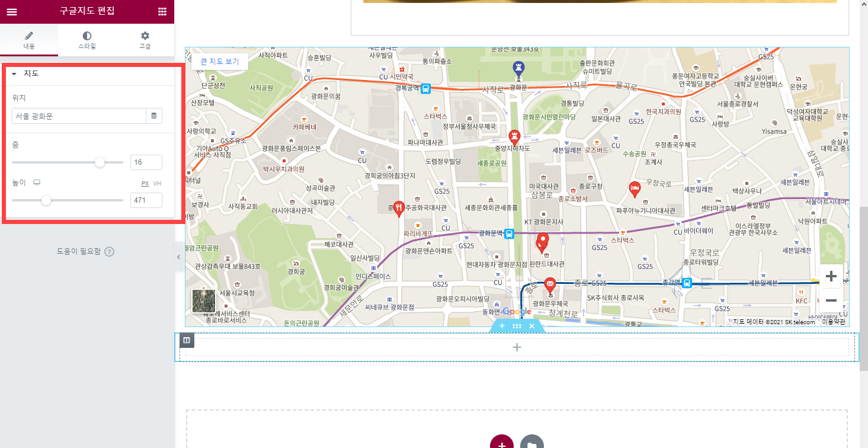Open 이용약관 terms link on map
Screen dimensions: 868x448
[x=833, y=322]
